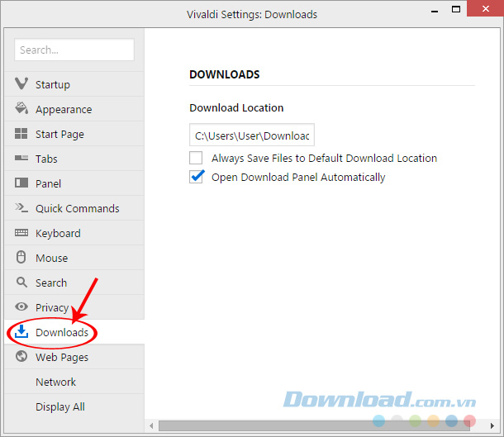Viewport: 504px width, 437px height.
Task: Open Keyboard settings section
Action: (x=74, y=233)
